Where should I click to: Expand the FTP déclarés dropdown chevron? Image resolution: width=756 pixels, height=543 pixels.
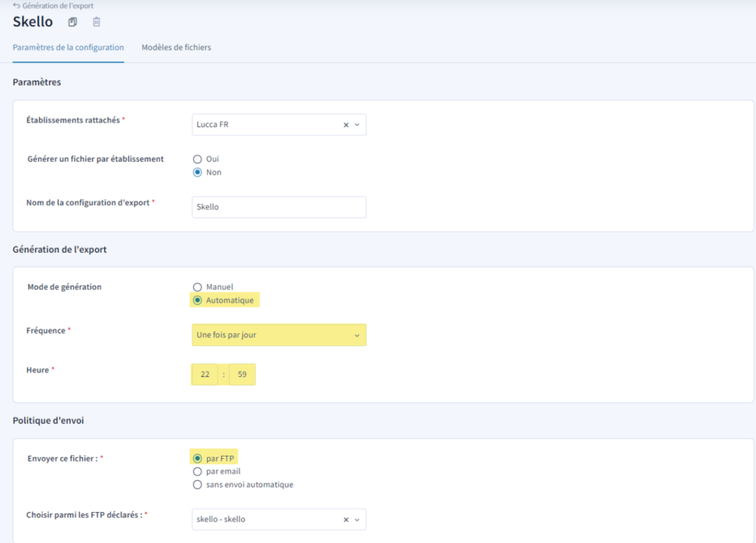click(357, 520)
